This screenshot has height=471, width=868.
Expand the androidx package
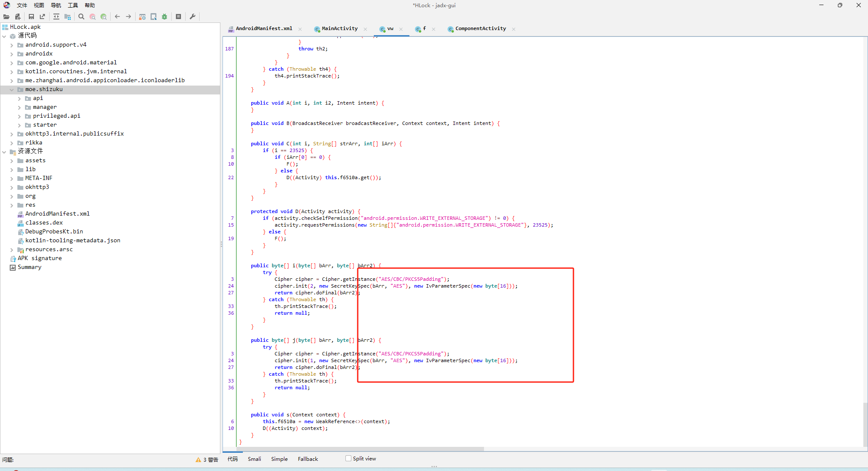12,54
